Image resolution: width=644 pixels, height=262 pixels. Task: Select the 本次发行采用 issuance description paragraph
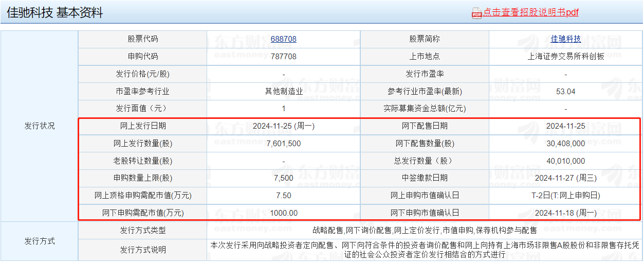425,250
